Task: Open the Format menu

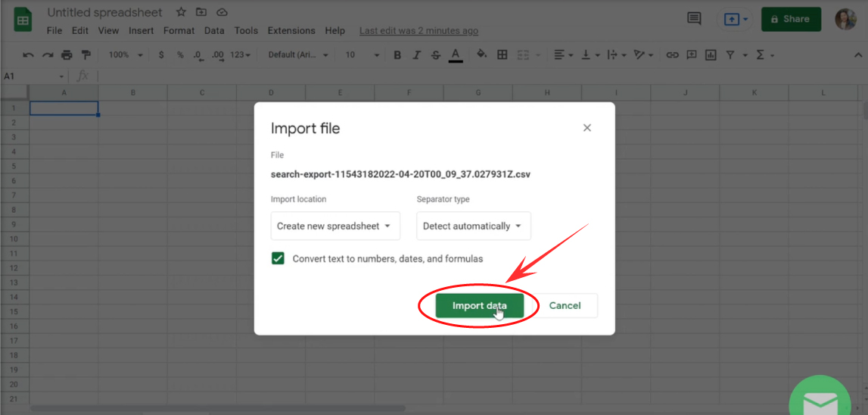Action: 179,30
